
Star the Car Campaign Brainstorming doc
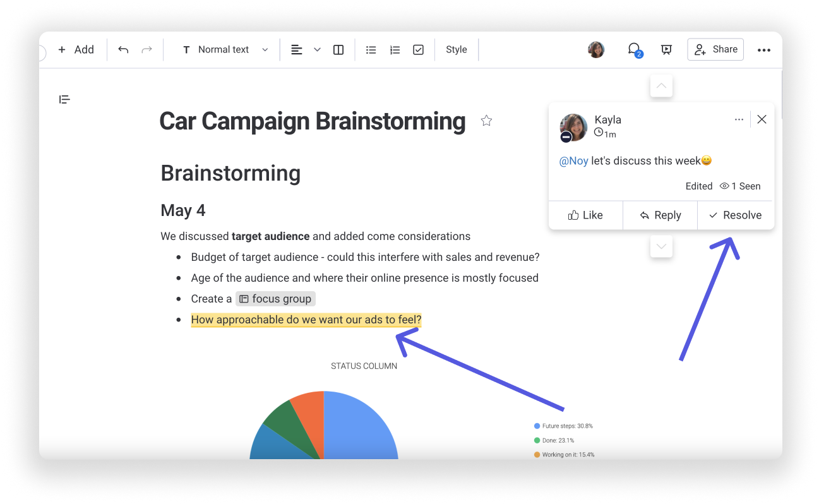(x=486, y=121)
